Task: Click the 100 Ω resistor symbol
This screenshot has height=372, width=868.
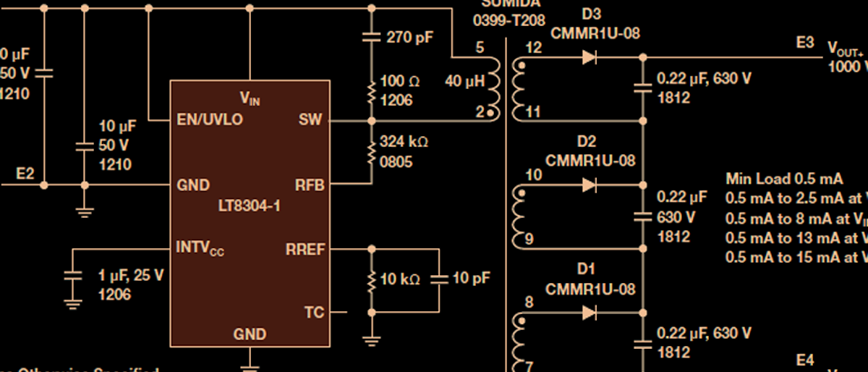Action: click(x=372, y=91)
